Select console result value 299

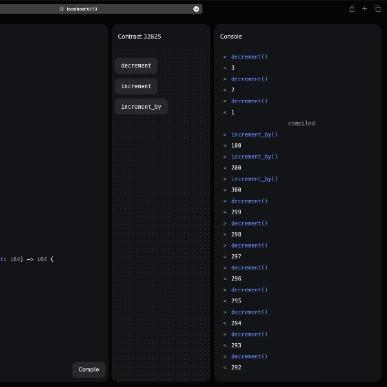pos(236,212)
